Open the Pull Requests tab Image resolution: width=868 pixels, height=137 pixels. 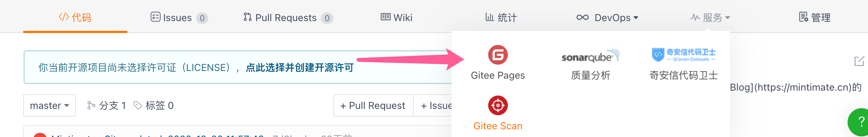pos(288,18)
